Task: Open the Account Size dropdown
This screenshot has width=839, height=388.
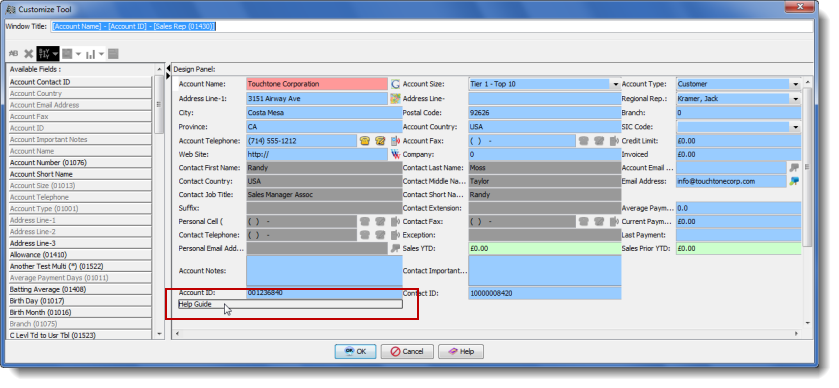Action: point(615,85)
